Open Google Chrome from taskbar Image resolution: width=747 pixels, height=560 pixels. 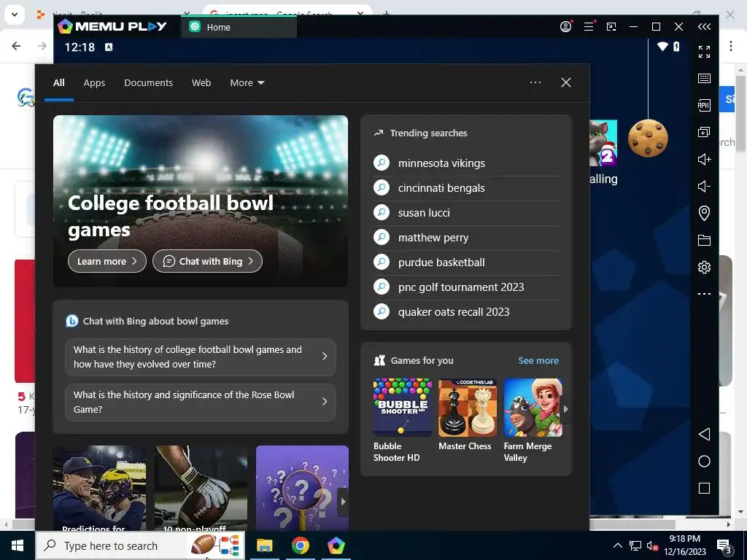coord(300,545)
